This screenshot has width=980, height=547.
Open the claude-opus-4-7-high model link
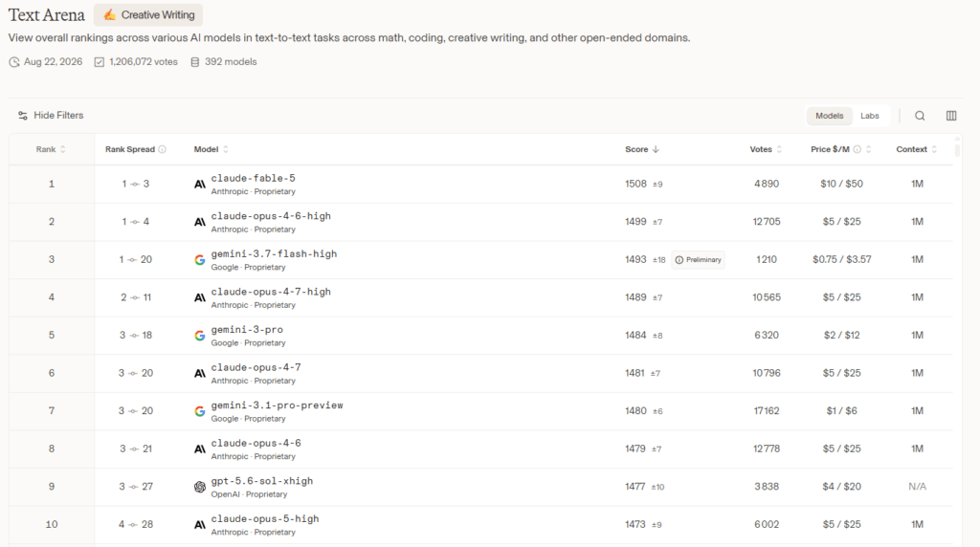pyautogui.click(x=271, y=292)
